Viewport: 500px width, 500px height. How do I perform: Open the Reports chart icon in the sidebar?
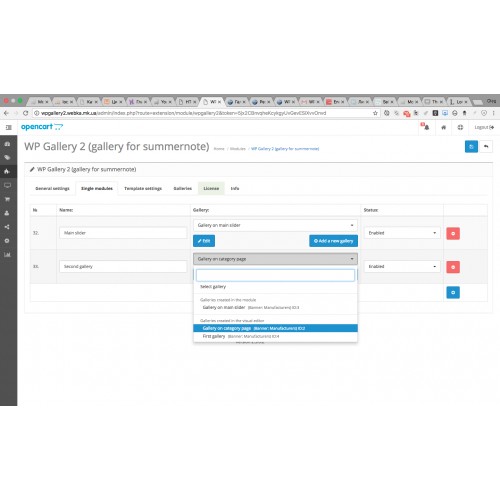click(7, 255)
